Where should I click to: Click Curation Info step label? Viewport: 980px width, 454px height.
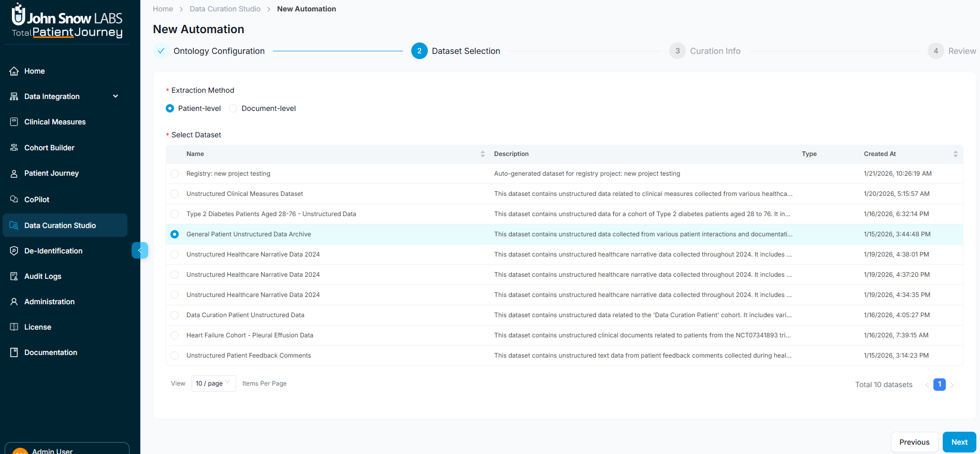pos(715,51)
